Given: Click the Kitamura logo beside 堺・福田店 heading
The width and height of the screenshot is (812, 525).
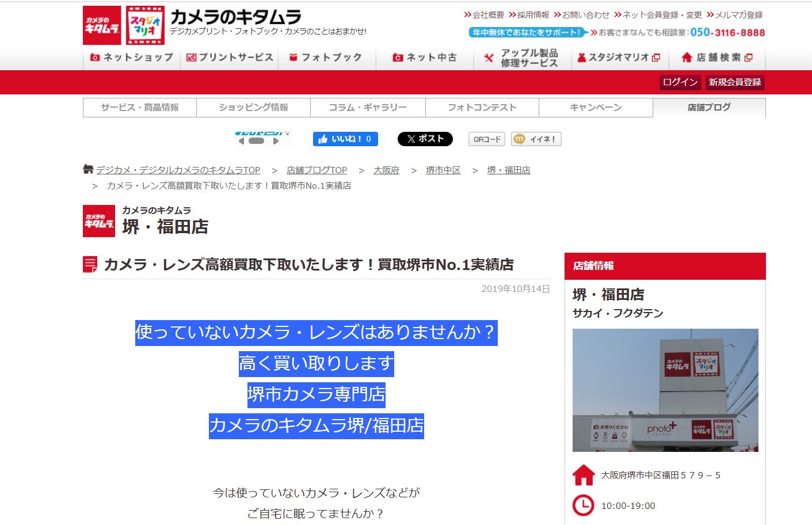Looking at the screenshot, I should pos(99,221).
